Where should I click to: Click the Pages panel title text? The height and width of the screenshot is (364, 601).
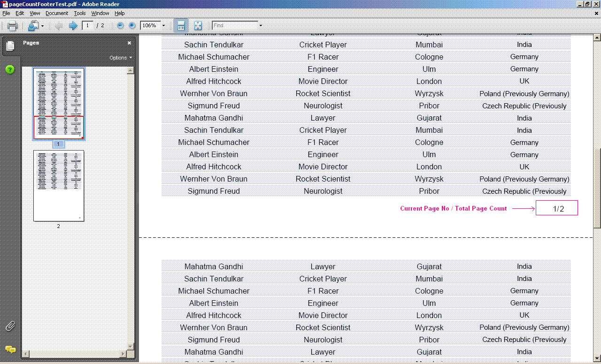coord(31,43)
